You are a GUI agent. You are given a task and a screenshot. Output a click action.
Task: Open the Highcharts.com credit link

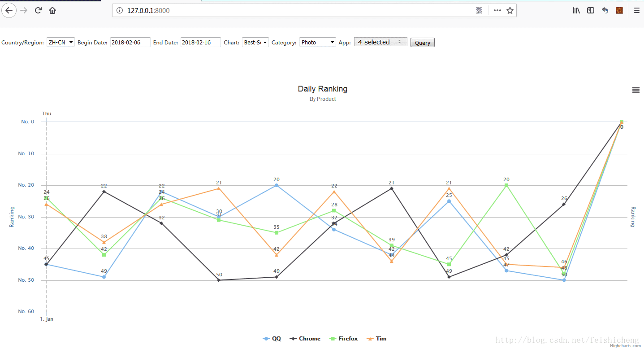click(x=626, y=346)
